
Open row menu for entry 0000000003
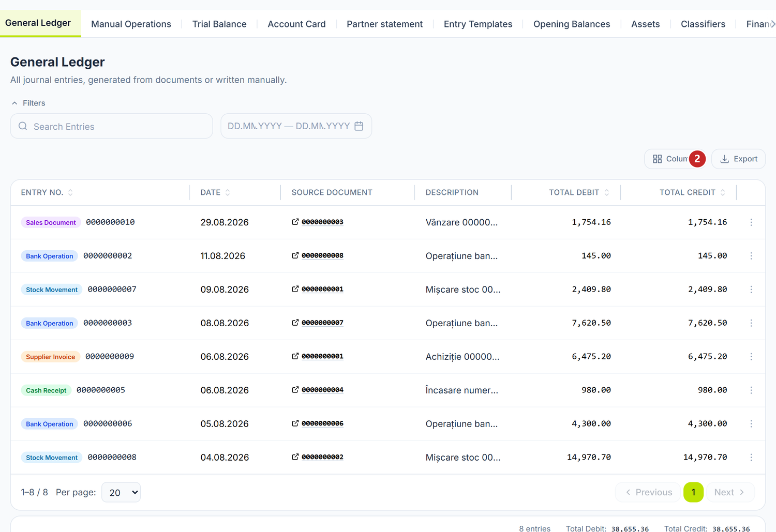[751, 323]
